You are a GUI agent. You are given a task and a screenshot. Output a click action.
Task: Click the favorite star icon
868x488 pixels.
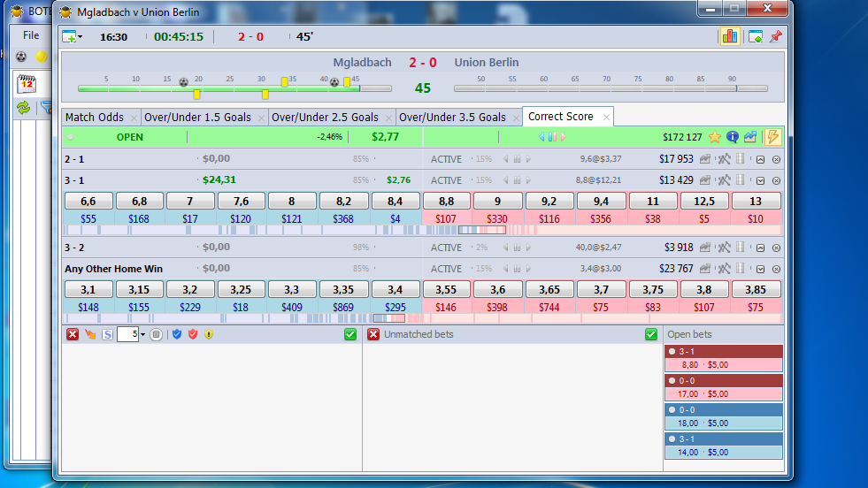click(x=715, y=137)
